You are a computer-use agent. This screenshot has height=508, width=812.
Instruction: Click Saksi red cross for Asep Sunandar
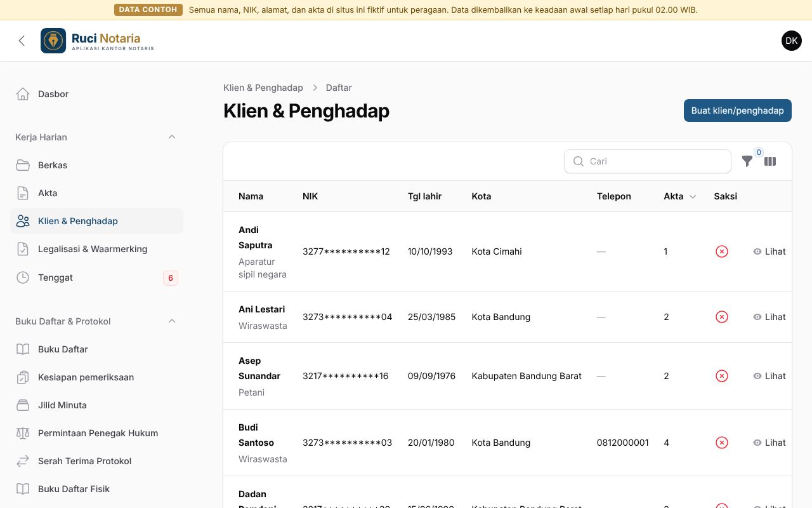722,376
